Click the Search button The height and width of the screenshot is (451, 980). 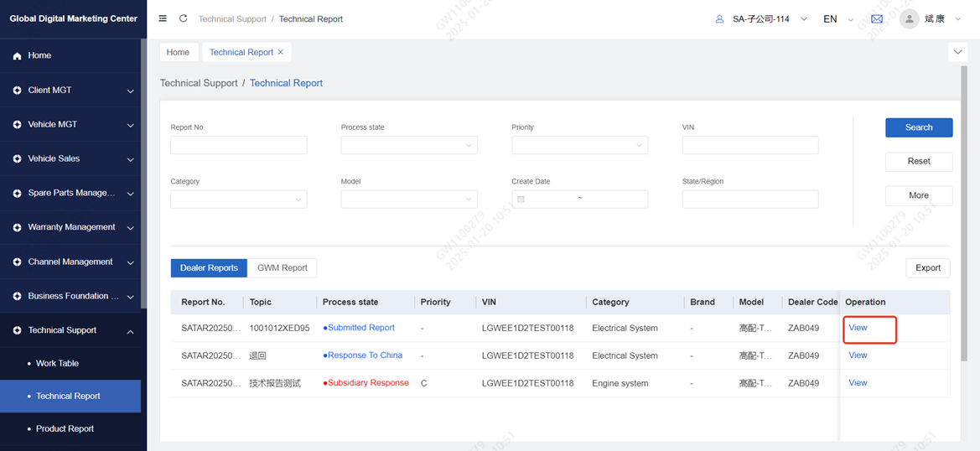918,127
